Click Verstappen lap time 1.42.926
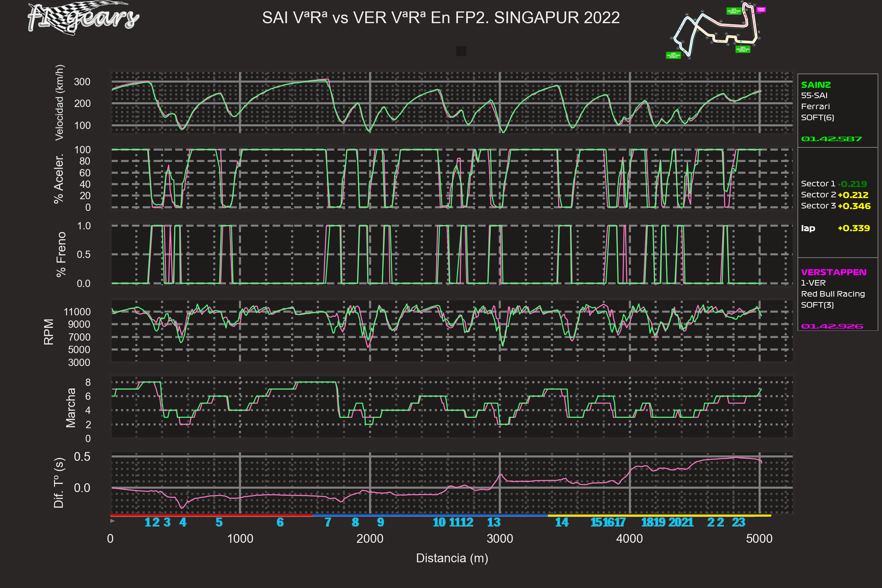The image size is (882, 588). tap(832, 326)
